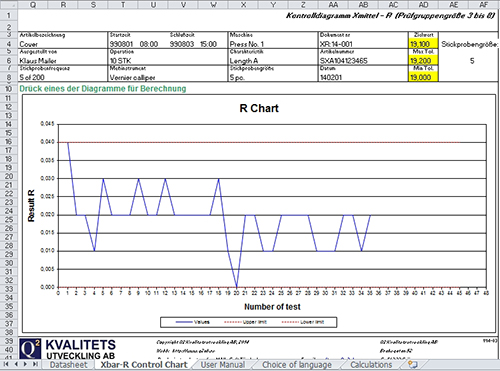Select the yellow Min Tol. cell 19,000
Viewport: 500px width, 371px height.
tap(423, 77)
